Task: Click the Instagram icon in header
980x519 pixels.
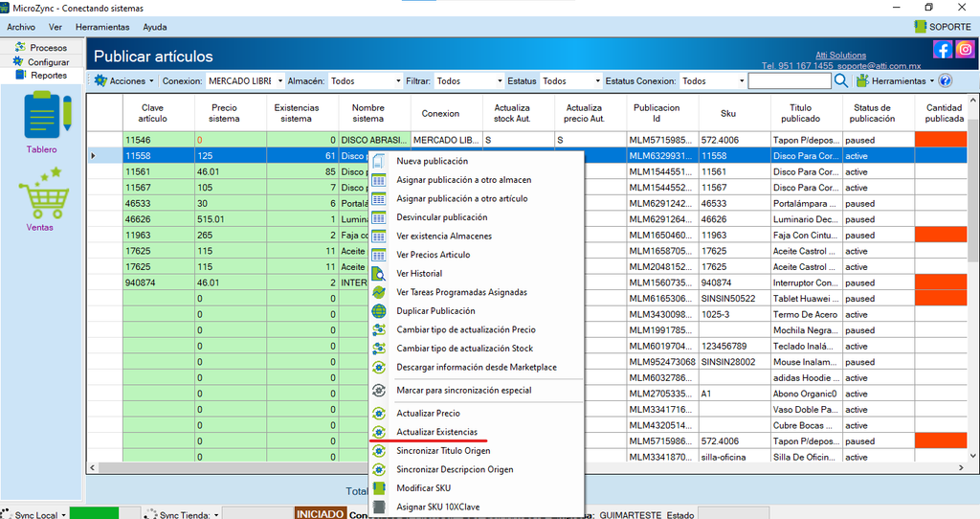Action: coord(965,49)
